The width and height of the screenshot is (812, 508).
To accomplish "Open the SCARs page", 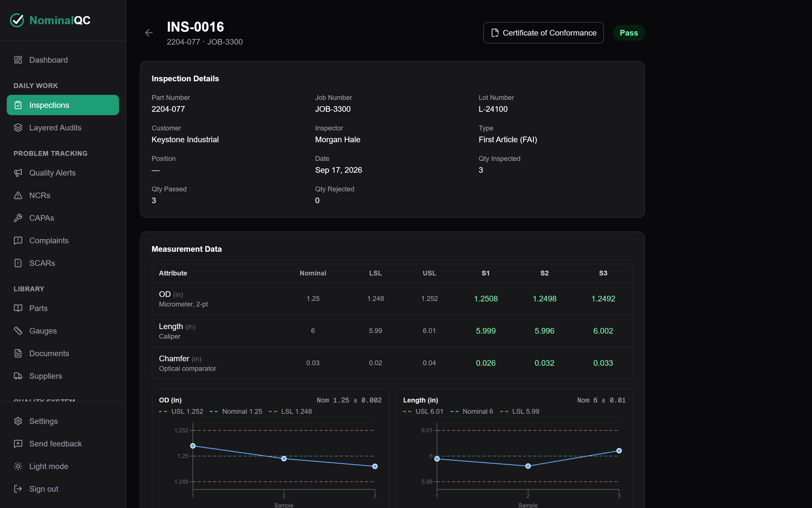I will [x=63, y=263].
